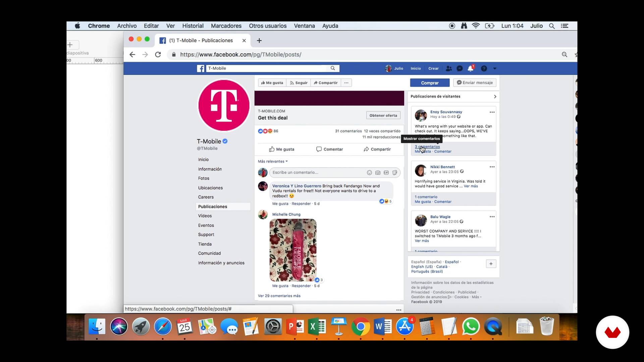Open the Marcadores menu
The width and height of the screenshot is (644, 362).
(x=226, y=26)
